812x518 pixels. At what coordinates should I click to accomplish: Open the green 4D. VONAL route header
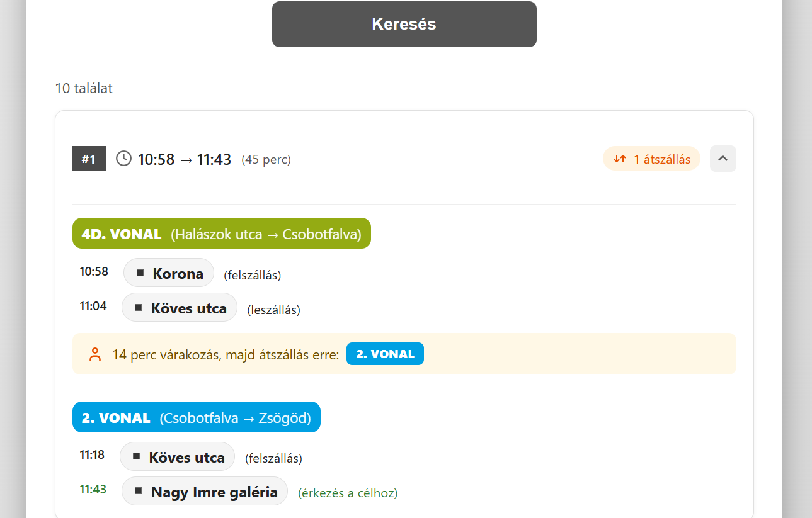[222, 233]
